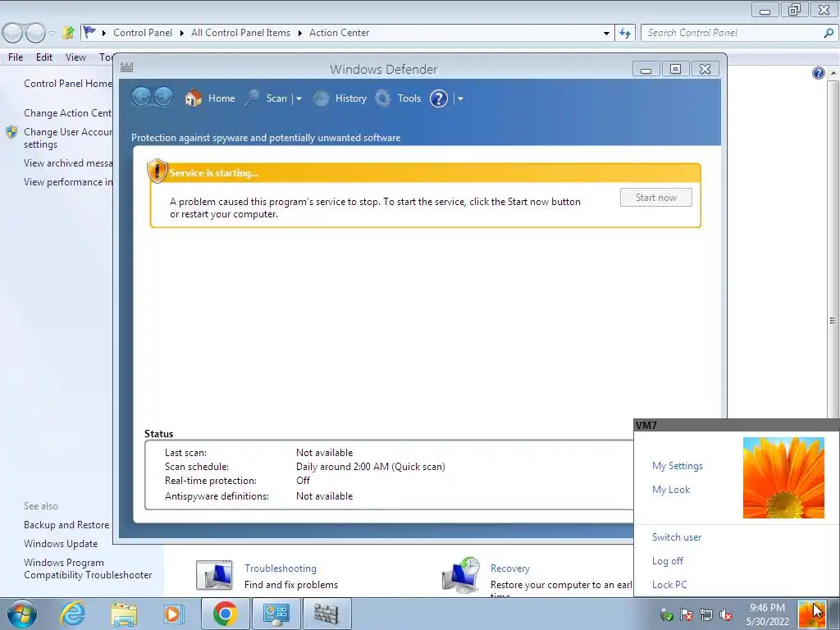Screen dimensions: 840x630
Task: Open the File menu
Action: tap(16, 57)
